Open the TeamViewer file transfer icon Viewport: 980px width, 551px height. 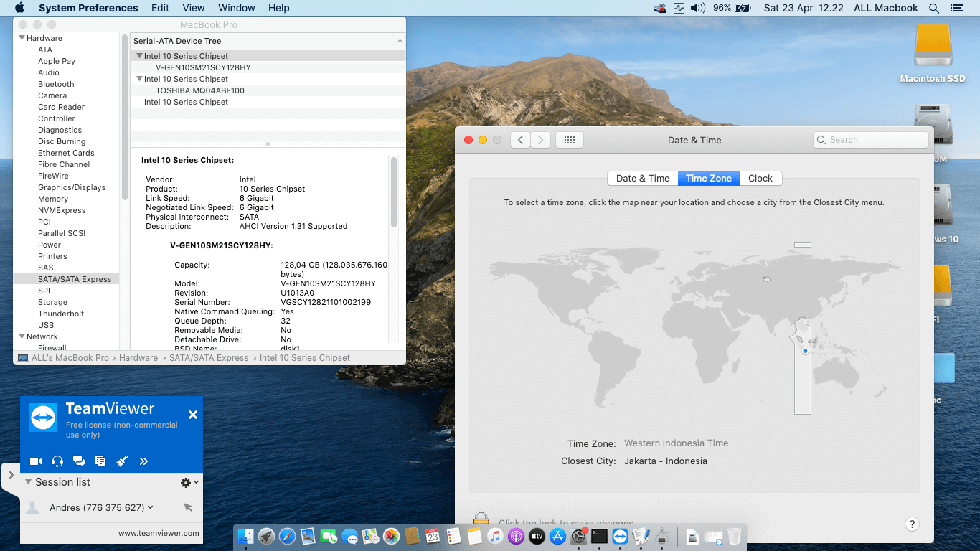(x=100, y=461)
